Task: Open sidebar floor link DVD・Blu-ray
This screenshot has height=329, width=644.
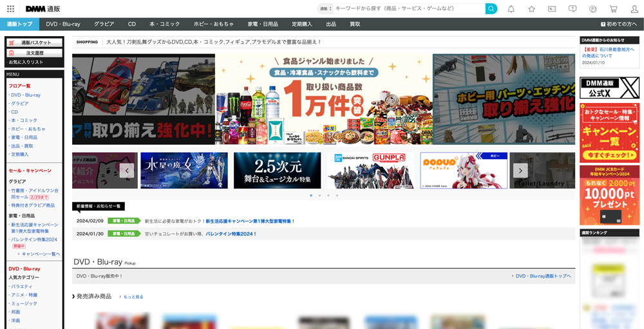Action: (26, 95)
